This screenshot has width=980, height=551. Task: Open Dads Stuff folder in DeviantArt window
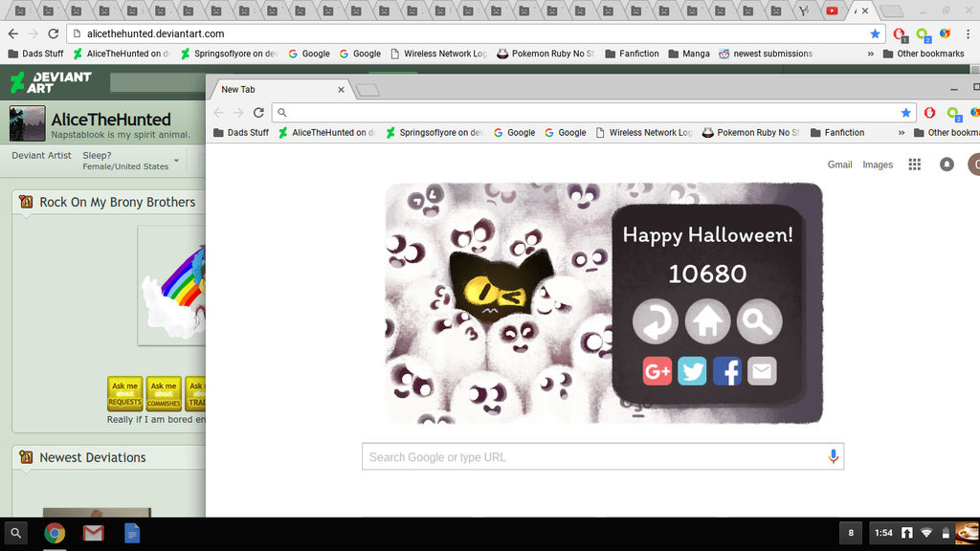pos(35,54)
